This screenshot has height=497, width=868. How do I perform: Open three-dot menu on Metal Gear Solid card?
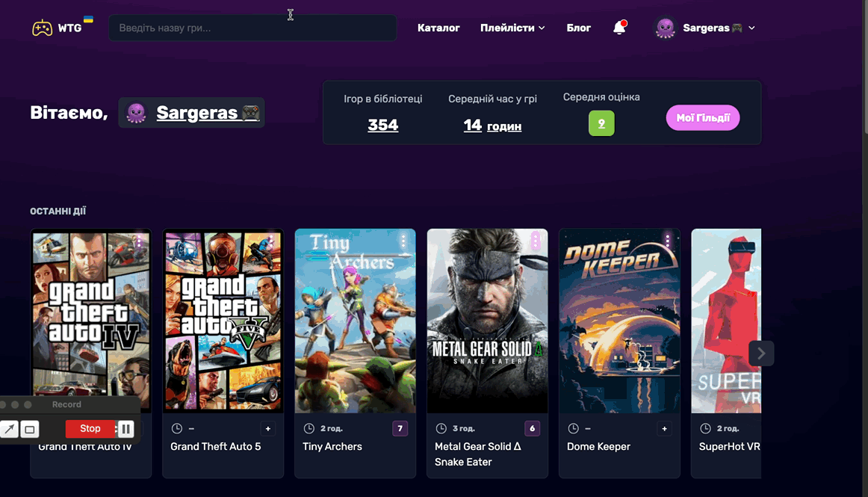(535, 241)
